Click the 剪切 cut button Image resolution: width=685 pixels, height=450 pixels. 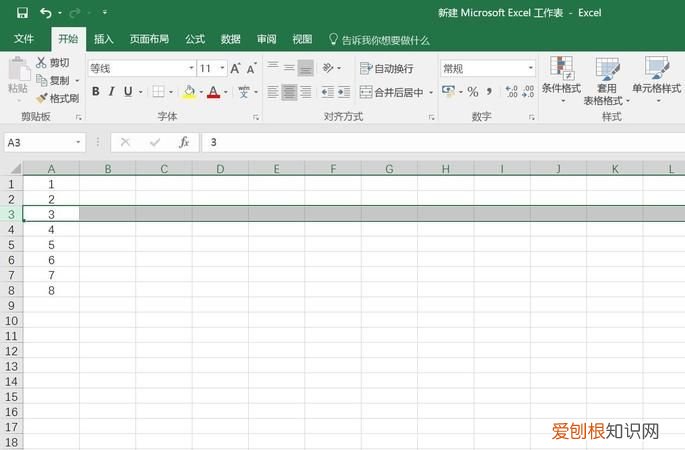(52, 62)
